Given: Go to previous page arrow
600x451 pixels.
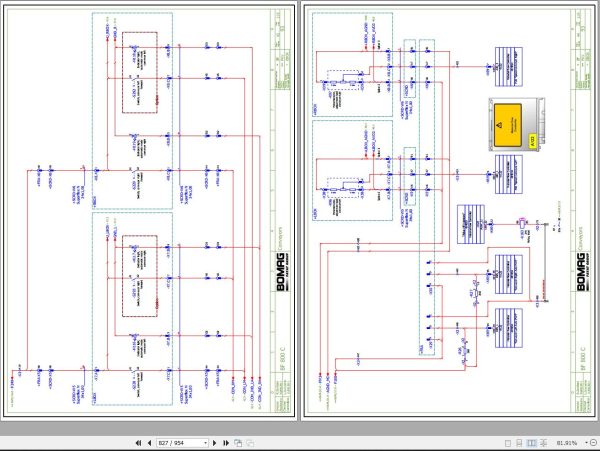Looking at the screenshot, I should [149, 443].
